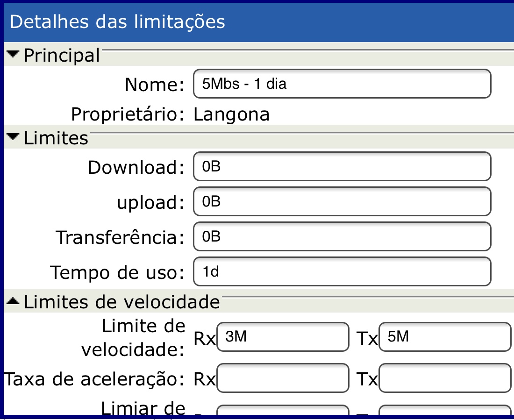Image resolution: width=514 pixels, height=420 pixels.
Task: Click the Proprietário value Langona
Action: [x=232, y=114]
